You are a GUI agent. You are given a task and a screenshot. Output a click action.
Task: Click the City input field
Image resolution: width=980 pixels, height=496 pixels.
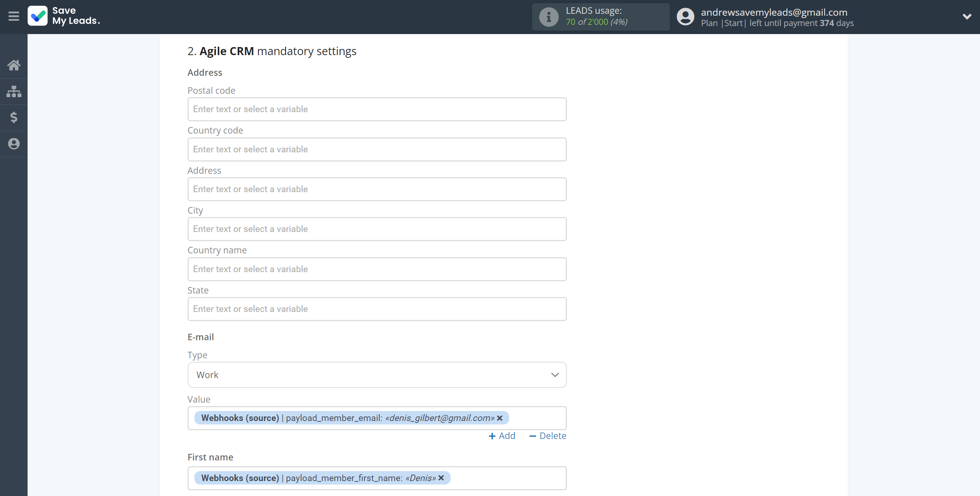(377, 229)
